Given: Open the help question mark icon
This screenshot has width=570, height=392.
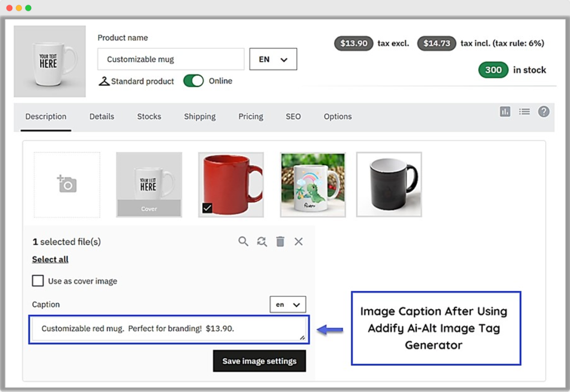Looking at the screenshot, I should coord(544,111).
